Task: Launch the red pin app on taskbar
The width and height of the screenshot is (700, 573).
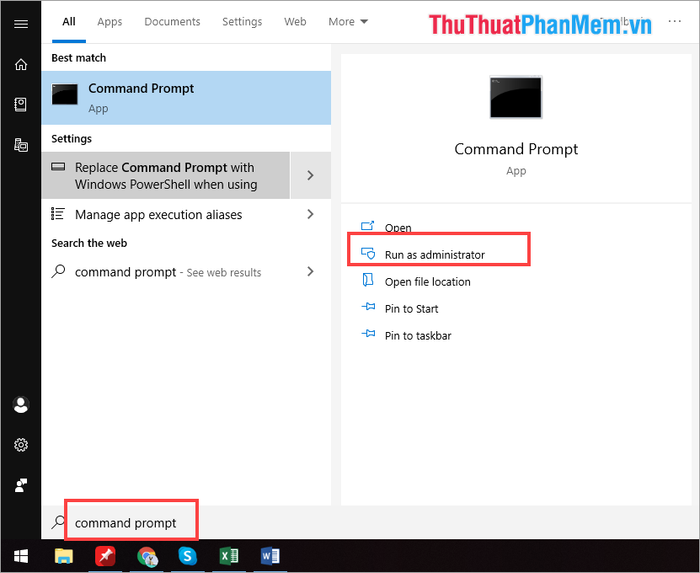Action: point(105,556)
